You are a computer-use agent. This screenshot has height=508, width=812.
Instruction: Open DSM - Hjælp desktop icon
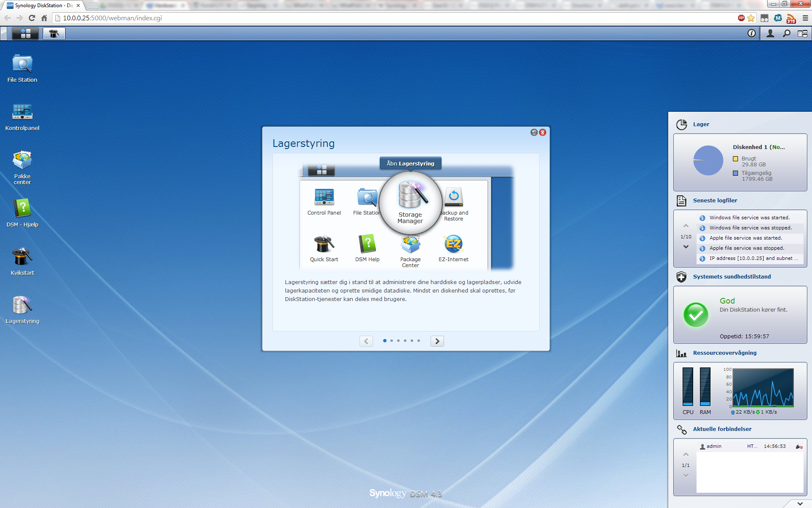point(22,213)
